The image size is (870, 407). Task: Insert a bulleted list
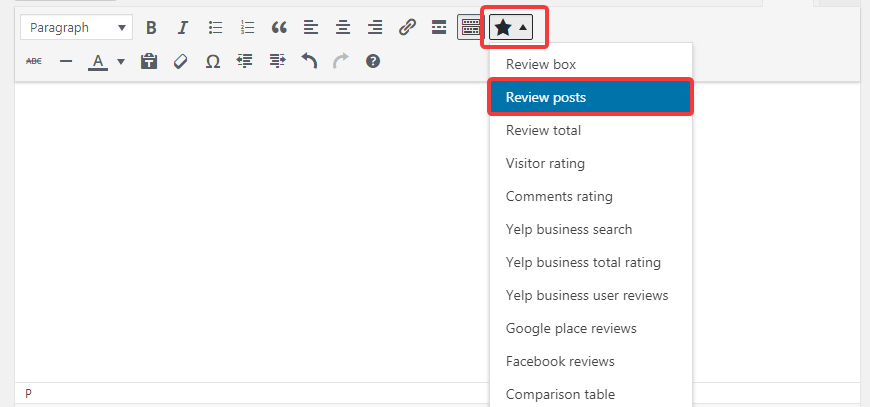tap(215, 28)
